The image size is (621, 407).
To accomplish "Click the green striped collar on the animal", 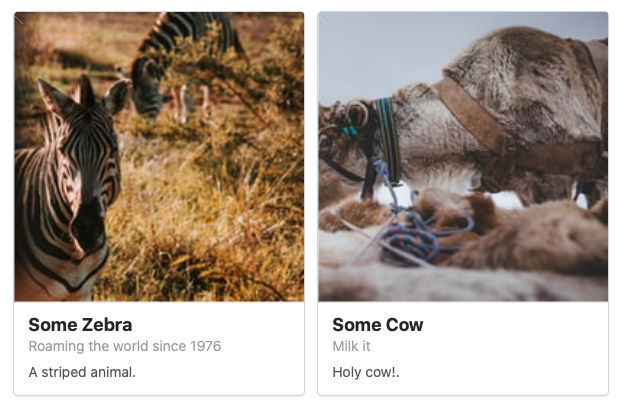I will [x=389, y=139].
